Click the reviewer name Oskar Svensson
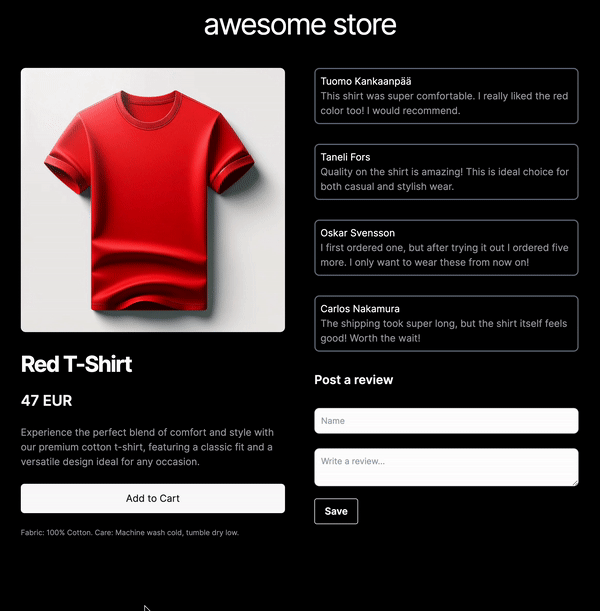Screen dimensions: 600x611 (x=357, y=233)
